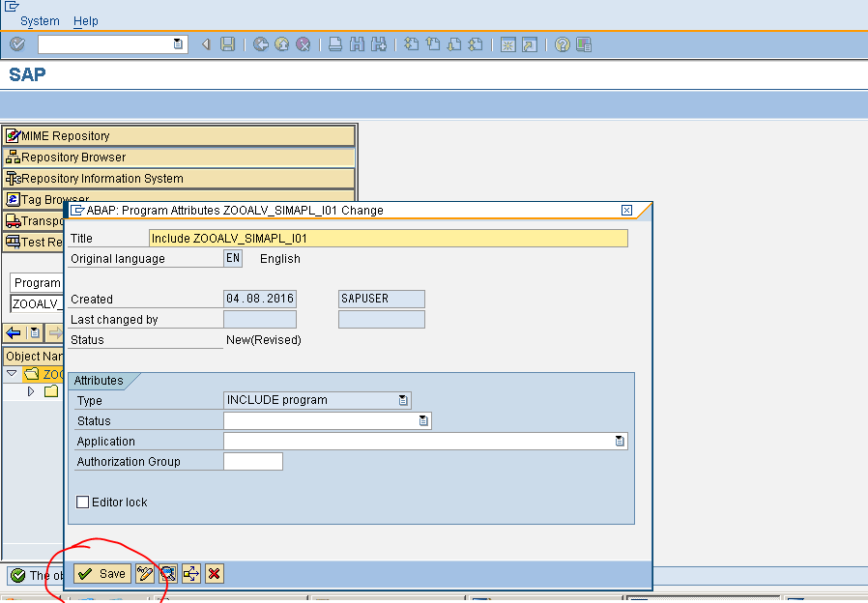Click the SAPUSER created-by field
This screenshot has height=603, width=868.
[382, 299]
